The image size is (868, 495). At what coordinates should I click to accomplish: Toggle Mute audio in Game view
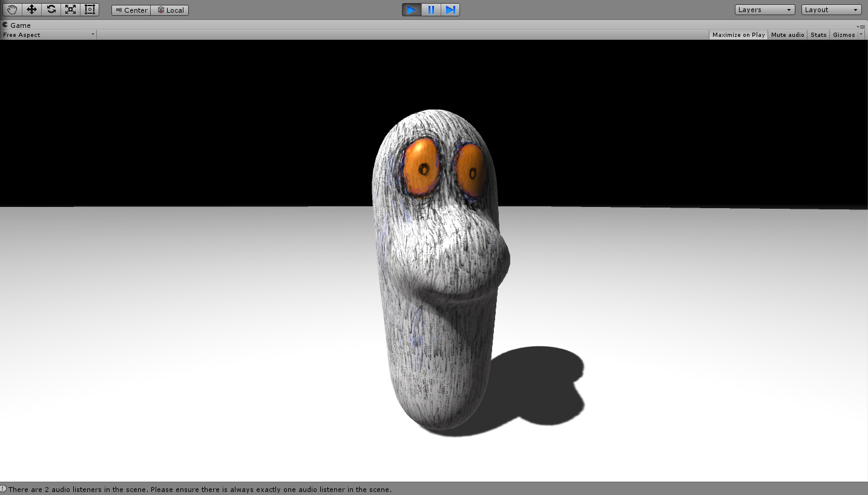click(x=787, y=35)
